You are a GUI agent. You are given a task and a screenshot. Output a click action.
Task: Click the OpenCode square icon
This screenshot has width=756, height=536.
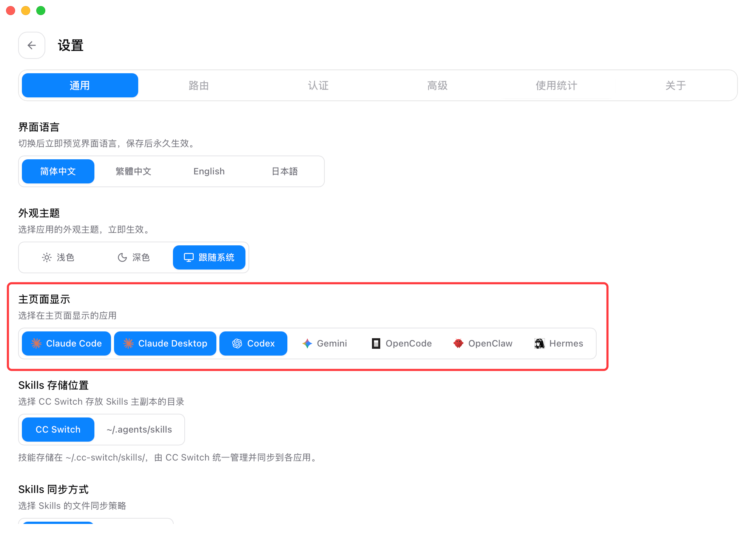(376, 343)
